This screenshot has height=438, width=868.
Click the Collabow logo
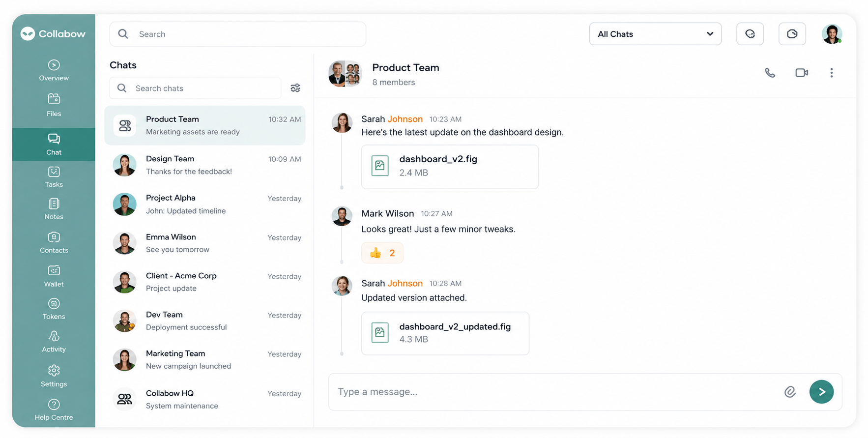(53, 33)
